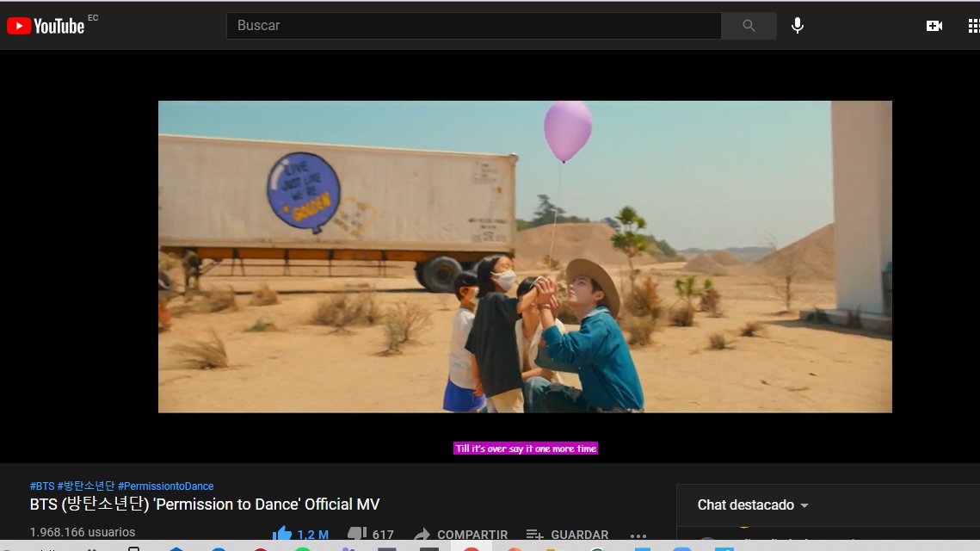
Task: Click the '1.968.166 usuarios' viewer count
Action: 83,532
